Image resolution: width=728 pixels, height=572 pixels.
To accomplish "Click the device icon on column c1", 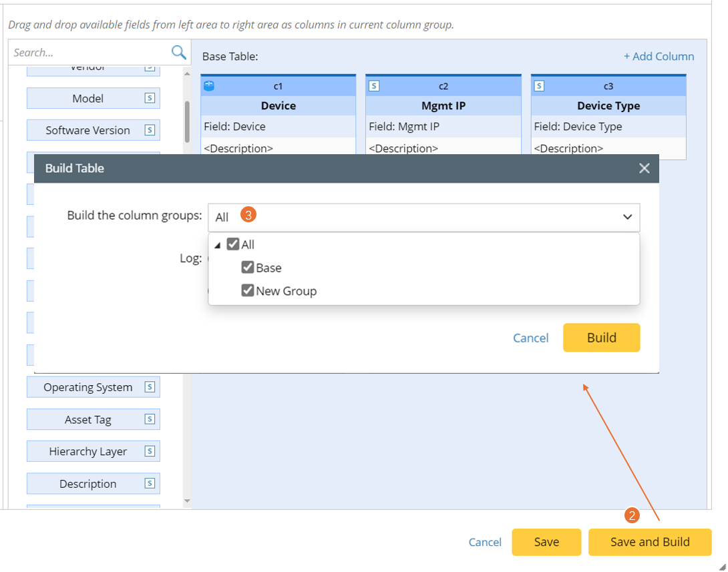I will (x=208, y=85).
